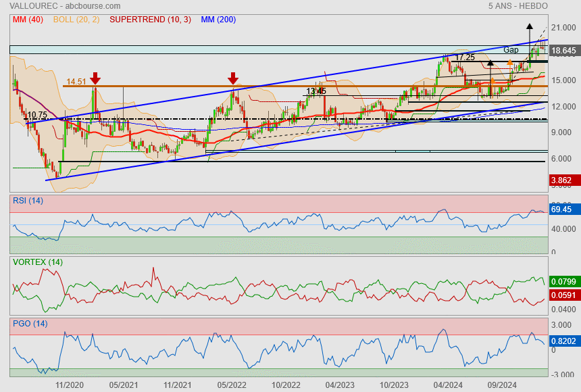
Task: Select the 40.000 RSI axis label
Action: [x=563, y=229]
